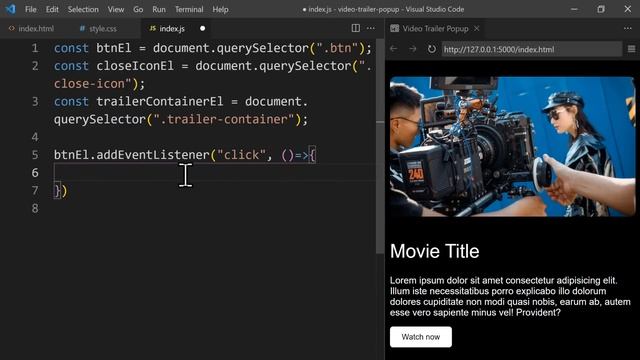This screenshot has width=640, height=360.
Task: Place cursor on empty line 6
Action: [x=214, y=173]
